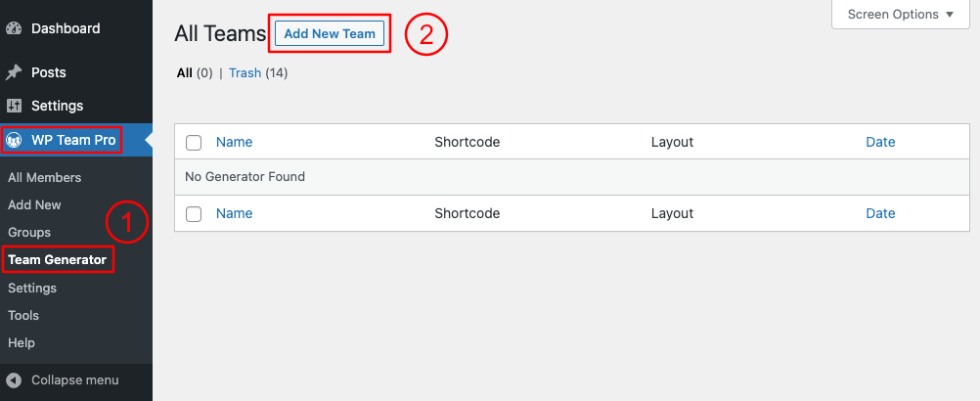Image resolution: width=980 pixels, height=401 pixels.
Task: Open the Help submenu item
Action: click(22, 343)
